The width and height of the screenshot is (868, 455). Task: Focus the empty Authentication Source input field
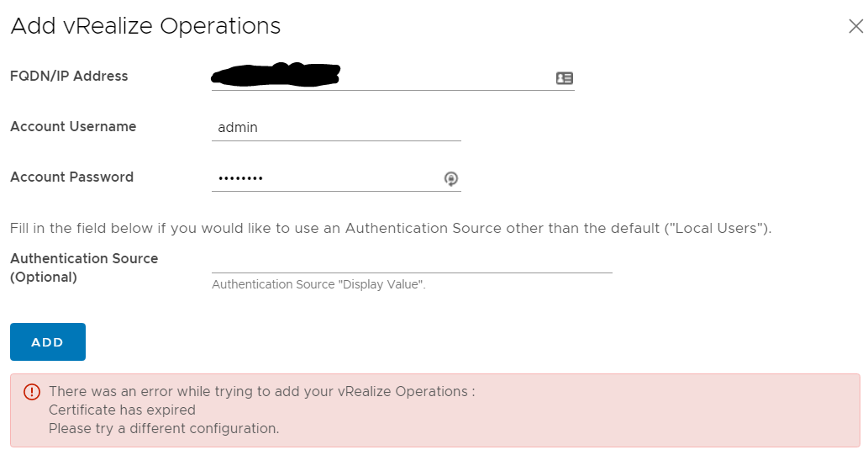412,261
